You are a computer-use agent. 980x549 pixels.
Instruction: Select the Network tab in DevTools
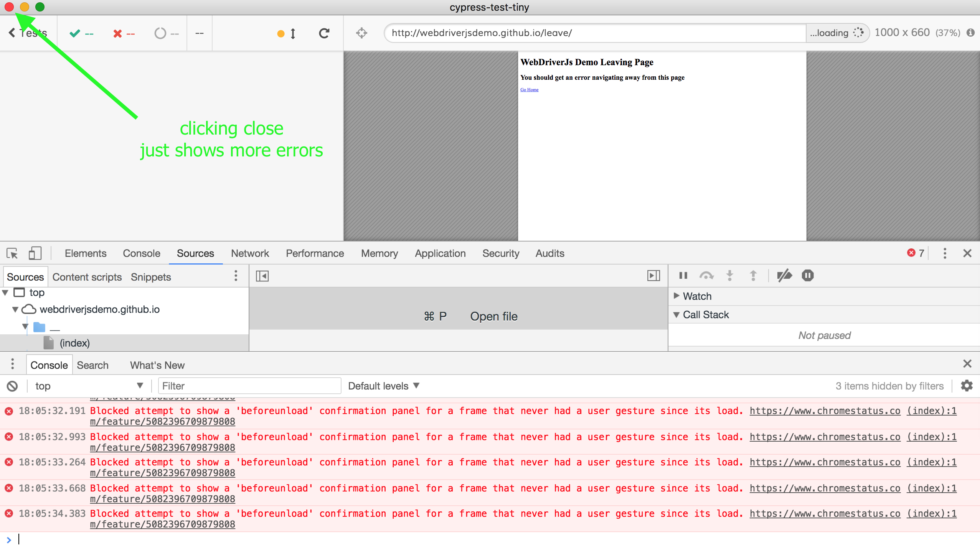(x=249, y=253)
